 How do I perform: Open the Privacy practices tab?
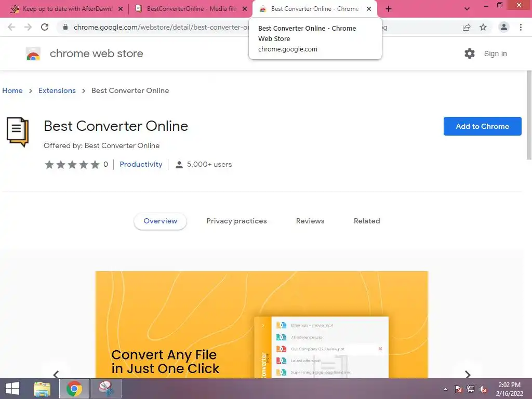pos(236,221)
